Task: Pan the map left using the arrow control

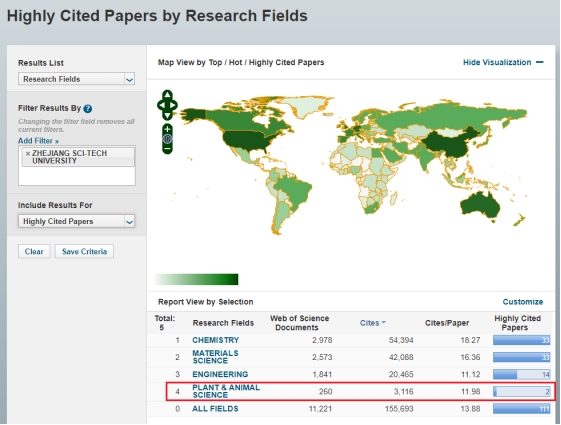Action: pos(161,105)
